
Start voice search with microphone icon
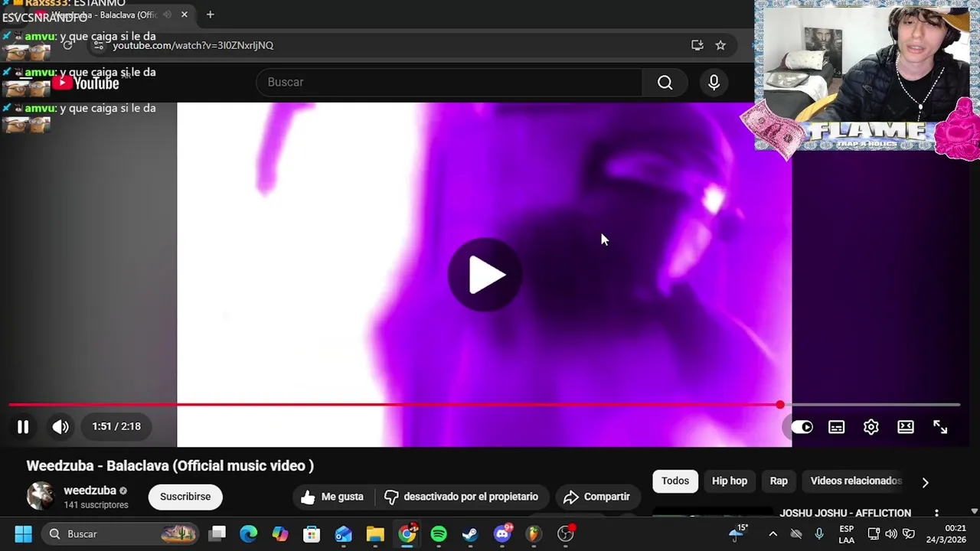pos(714,82)
